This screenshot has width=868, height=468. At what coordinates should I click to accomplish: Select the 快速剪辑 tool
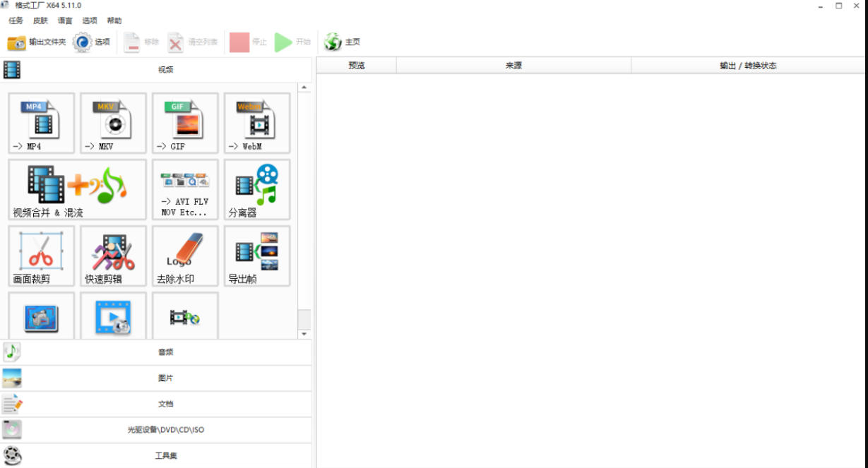click(113, 256)
